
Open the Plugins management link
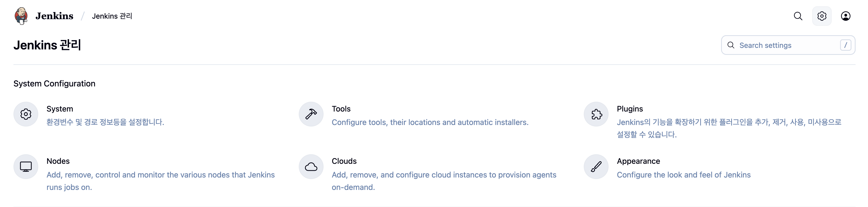(630, 109)
